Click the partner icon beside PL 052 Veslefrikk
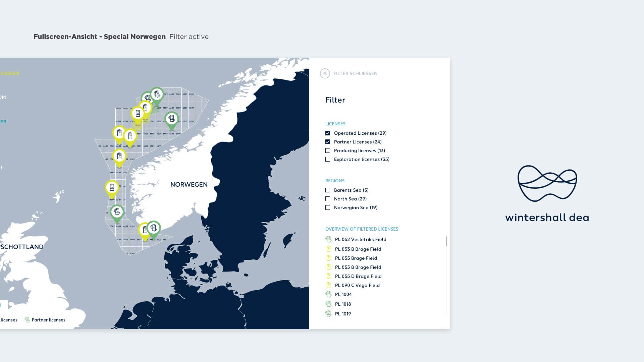This screenshot has height=362, width=644. coord(328,239)
